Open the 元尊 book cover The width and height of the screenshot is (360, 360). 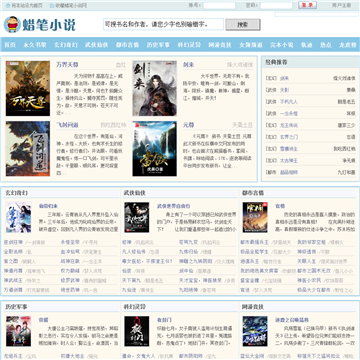point(155,149)
